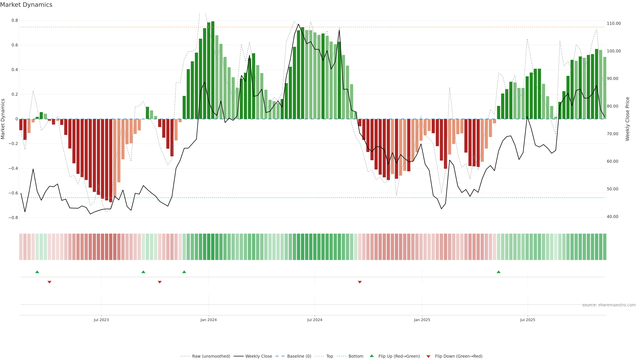Click the earliest green flip-up triangle marker
644x362 pixels.
(x=37, y=272)
